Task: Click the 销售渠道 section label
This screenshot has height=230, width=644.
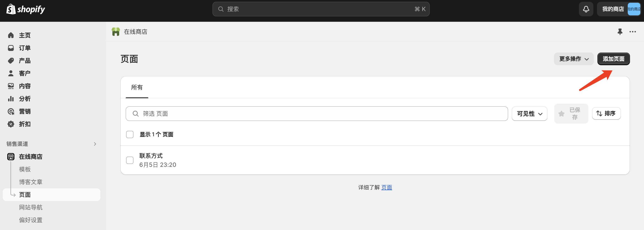Action: (17, 144)
